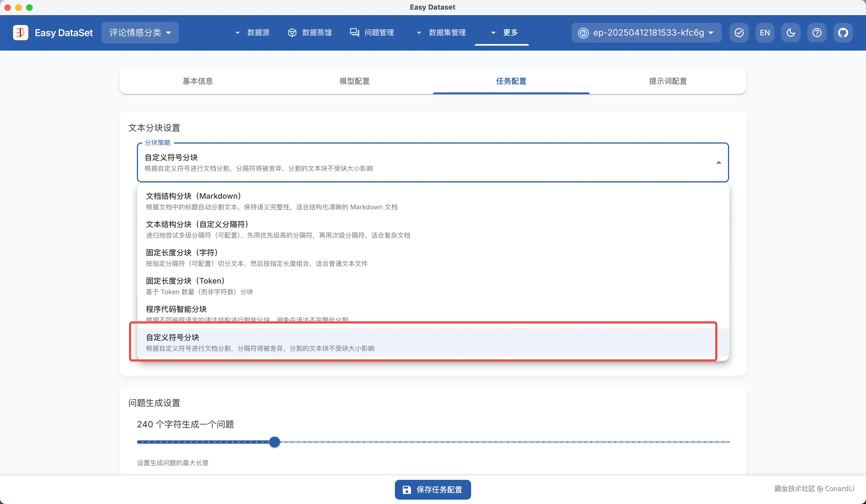866x504 pixels.
Task: Click the help question mark icon
Action: tap(816, 33)
